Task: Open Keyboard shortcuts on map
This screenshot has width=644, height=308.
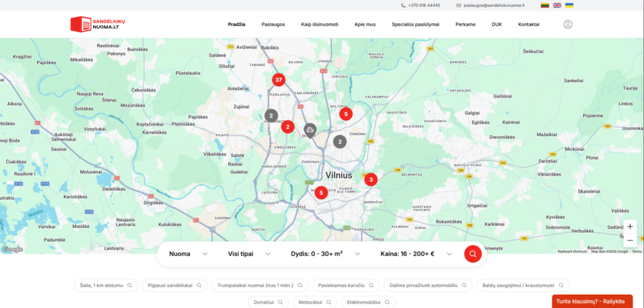Action: coord(572,251)
